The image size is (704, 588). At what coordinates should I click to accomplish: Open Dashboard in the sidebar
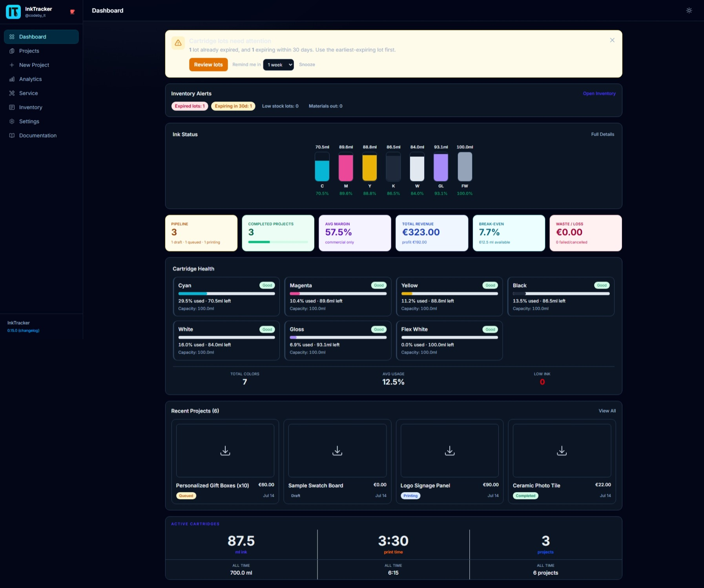(x=41, y=37)
